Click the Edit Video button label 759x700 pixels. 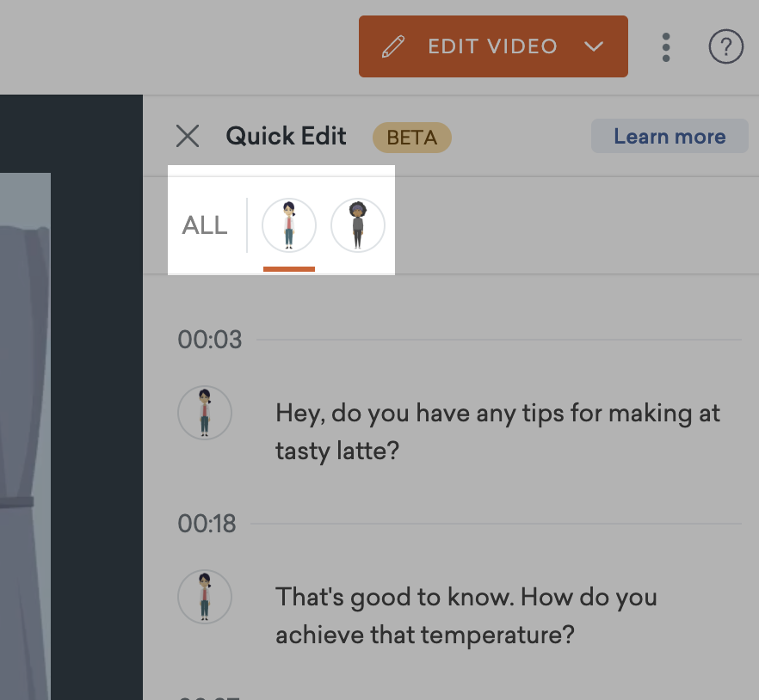493,46
